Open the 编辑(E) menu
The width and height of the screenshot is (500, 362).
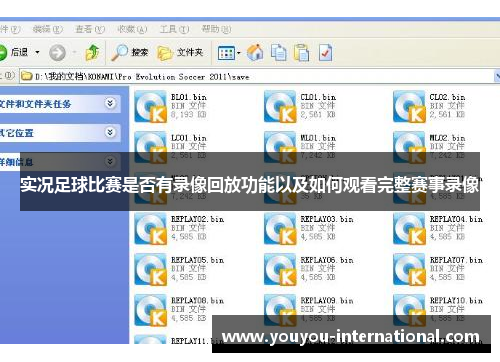[x=48, y=29]
